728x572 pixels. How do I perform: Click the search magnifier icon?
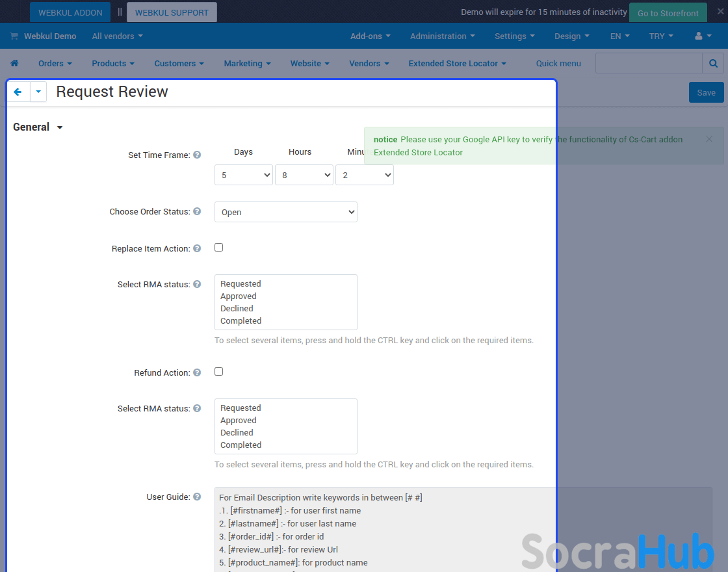713,64
